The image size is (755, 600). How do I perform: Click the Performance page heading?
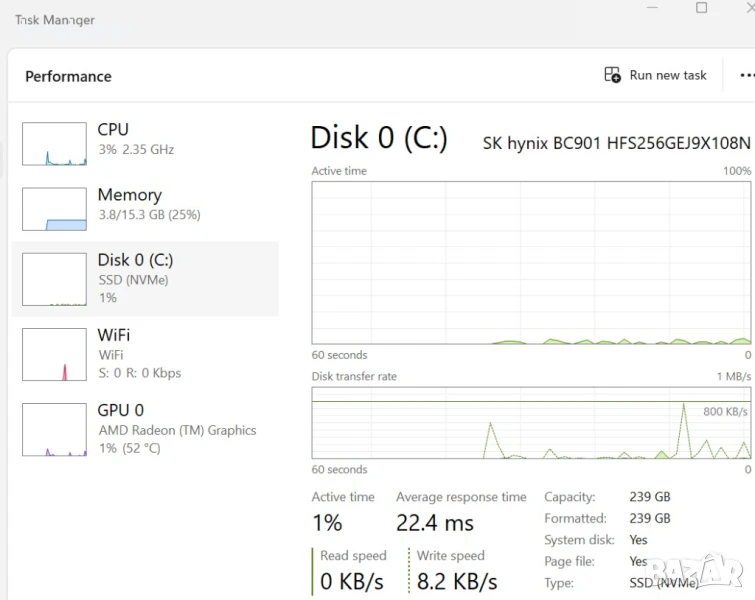[x=68, y=76]
